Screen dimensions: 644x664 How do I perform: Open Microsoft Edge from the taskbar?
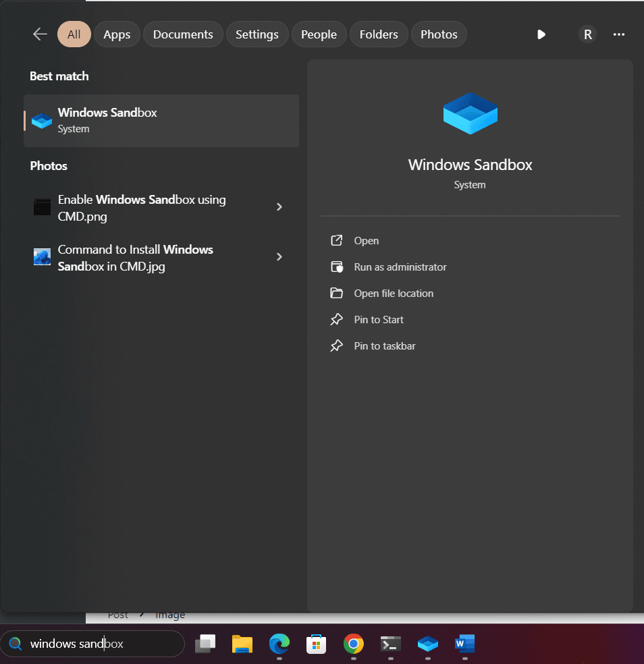(x=279, y=644)
